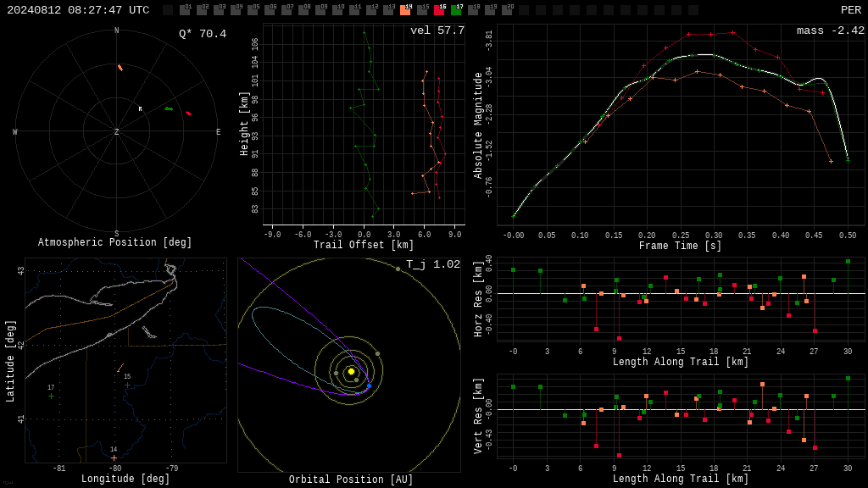The width and height of the screenshot is (868, 488).
Task: Click the mass -2.42 readout
Action: [831, 30]
